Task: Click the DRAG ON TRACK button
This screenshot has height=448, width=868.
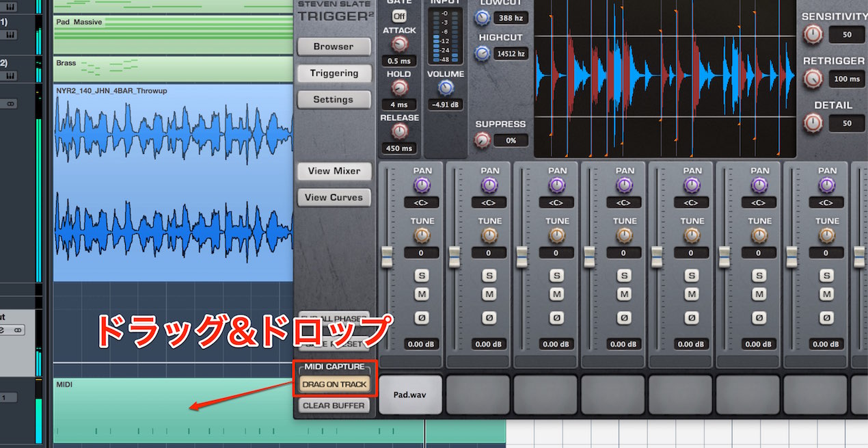Action: coord(335,384)
